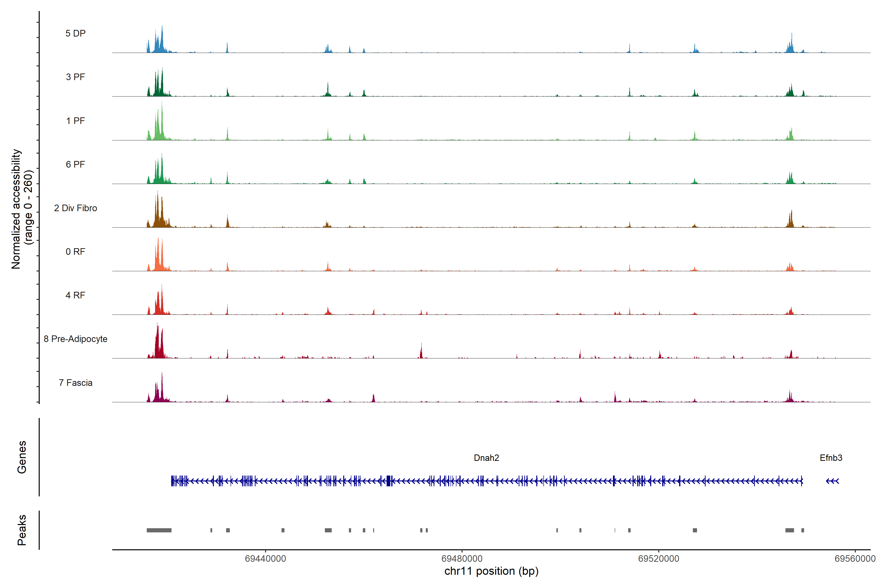Click the chr11 position axis title

(x=491, y=571)
